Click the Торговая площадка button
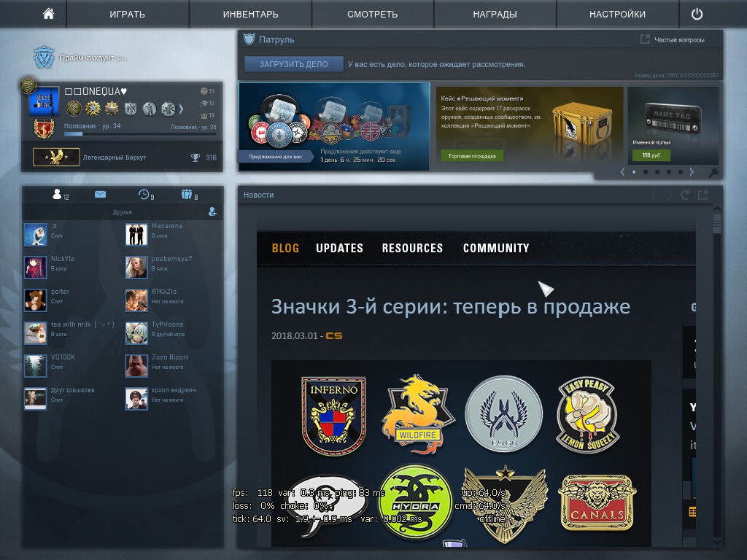Viewport: 747px width, 560px height. click(x=472, y=156)
